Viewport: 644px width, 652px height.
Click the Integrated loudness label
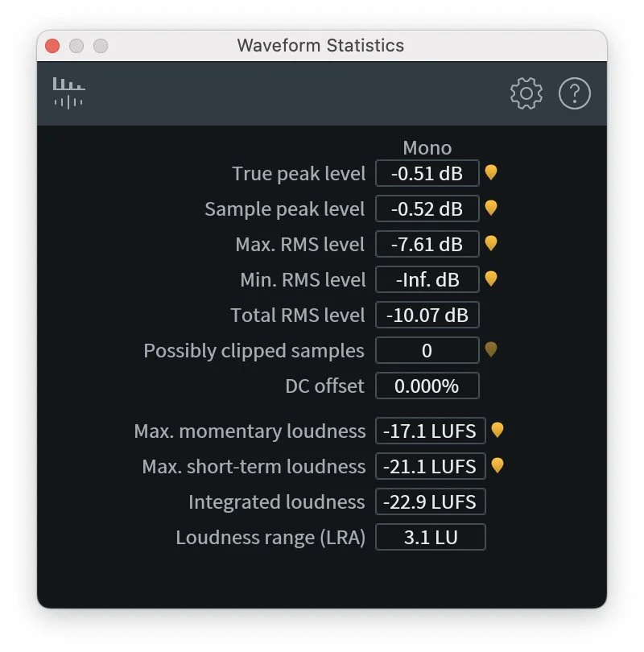coord(276,502)
